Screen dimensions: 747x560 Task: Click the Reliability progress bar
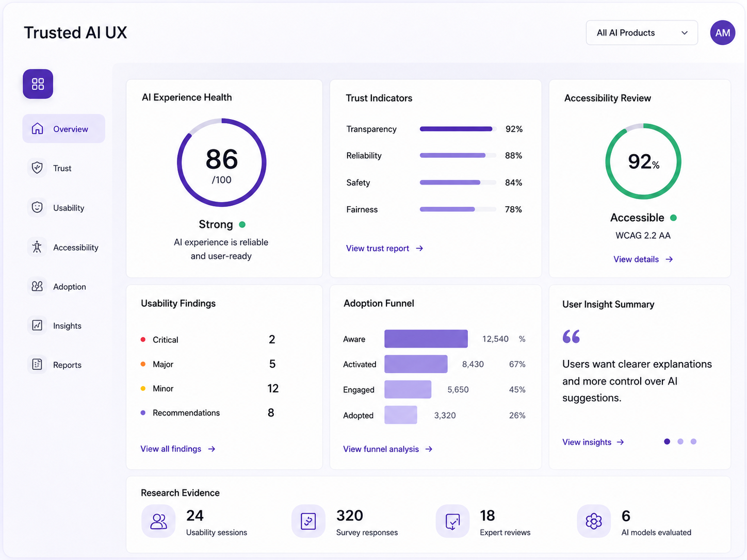click(x=458, y=155)
